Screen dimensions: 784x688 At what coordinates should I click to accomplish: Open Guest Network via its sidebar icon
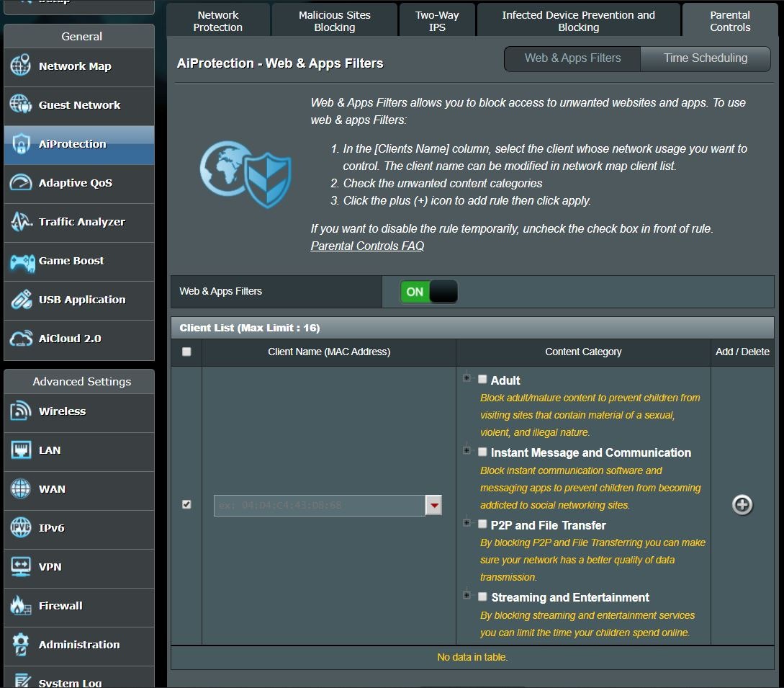coord(20,104)
